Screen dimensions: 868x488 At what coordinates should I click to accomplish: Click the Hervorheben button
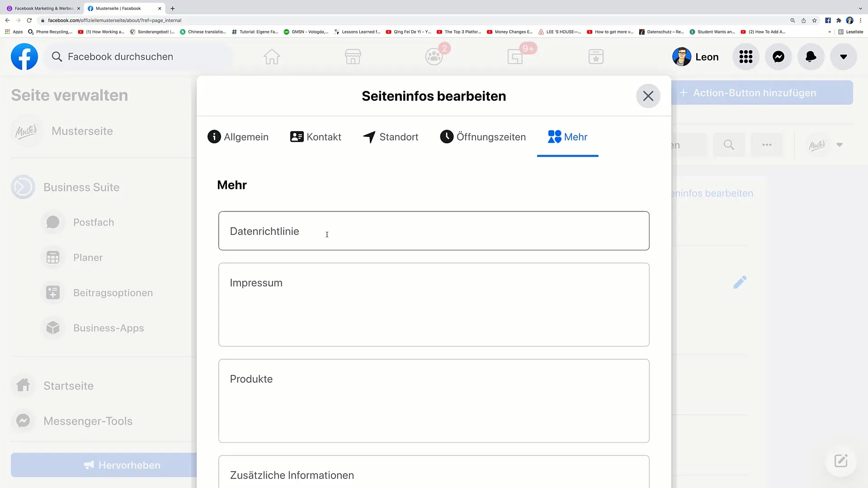104,465
